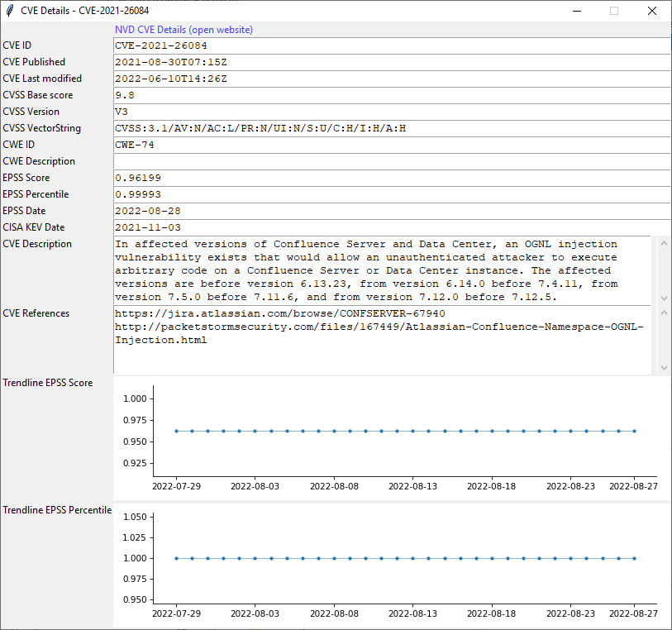
Task: Click the 'CVE Description' label
Action: click(x=37, y=244)
